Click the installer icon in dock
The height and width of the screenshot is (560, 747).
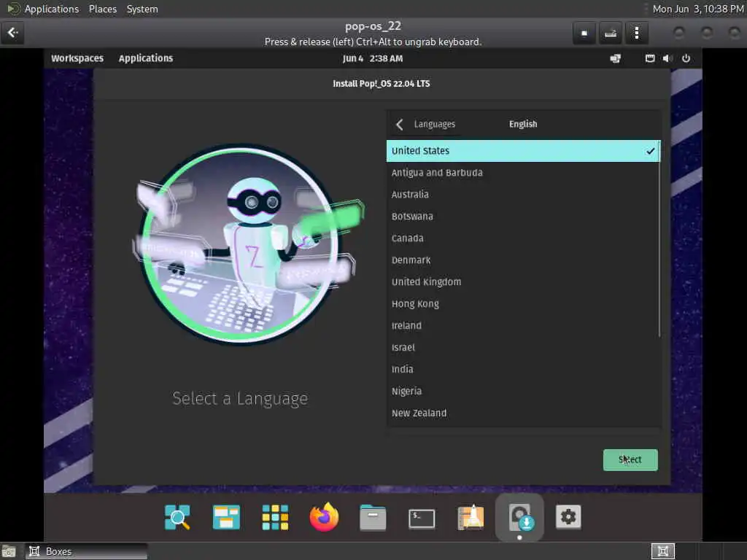[519, 517]
